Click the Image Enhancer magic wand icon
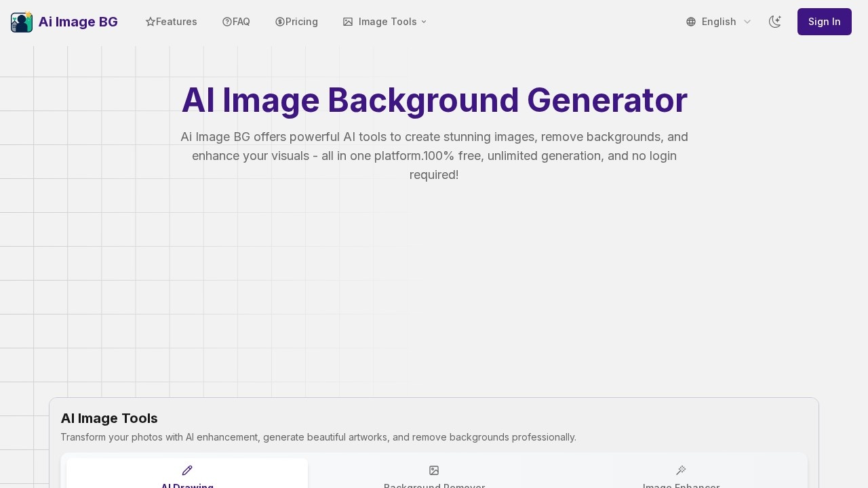Image resolution: width=868 pixels, height=488 pixels. click(681, 470)
